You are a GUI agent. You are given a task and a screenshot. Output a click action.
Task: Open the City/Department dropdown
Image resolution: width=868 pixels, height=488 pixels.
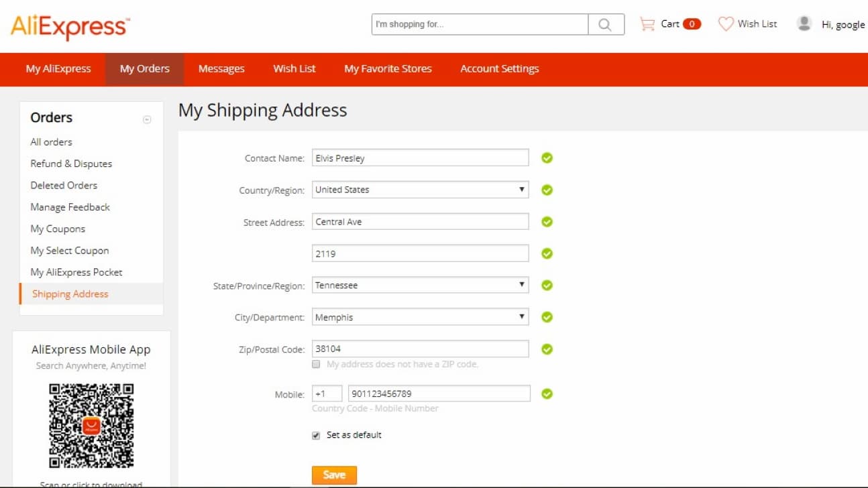(x=421, y=317)
